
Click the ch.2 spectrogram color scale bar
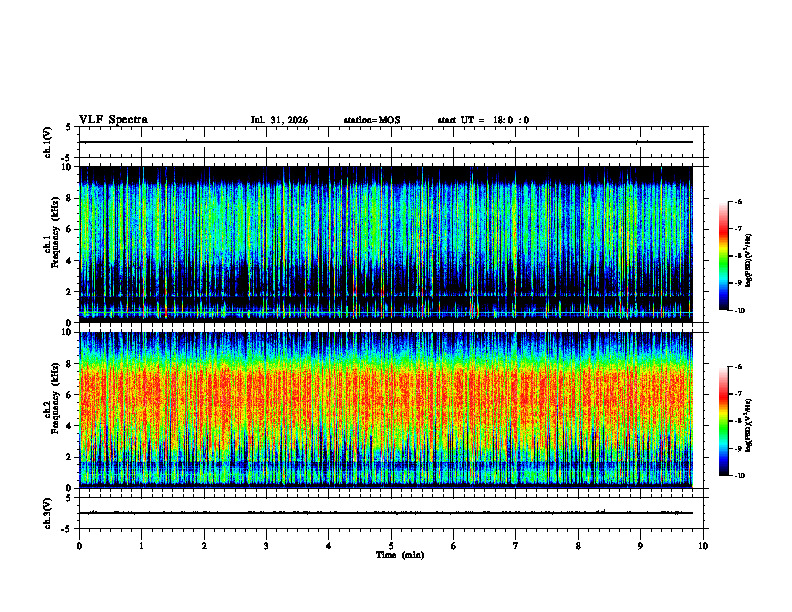click(723, 421)
